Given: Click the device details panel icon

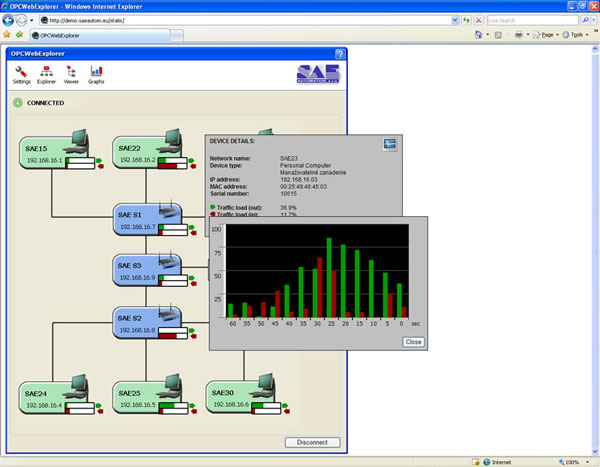Looking at the screenshot, I should point(390,144).
